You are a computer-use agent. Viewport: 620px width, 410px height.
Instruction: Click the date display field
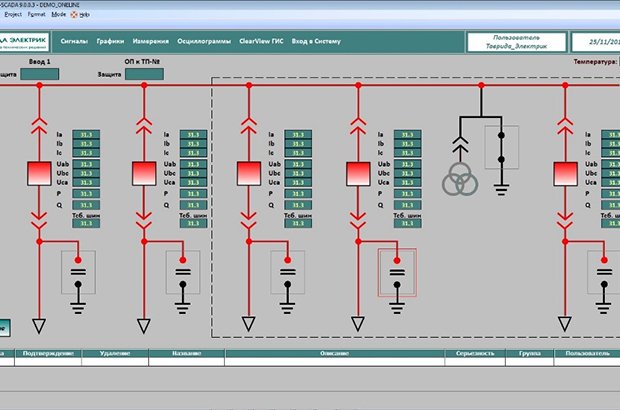595,42
